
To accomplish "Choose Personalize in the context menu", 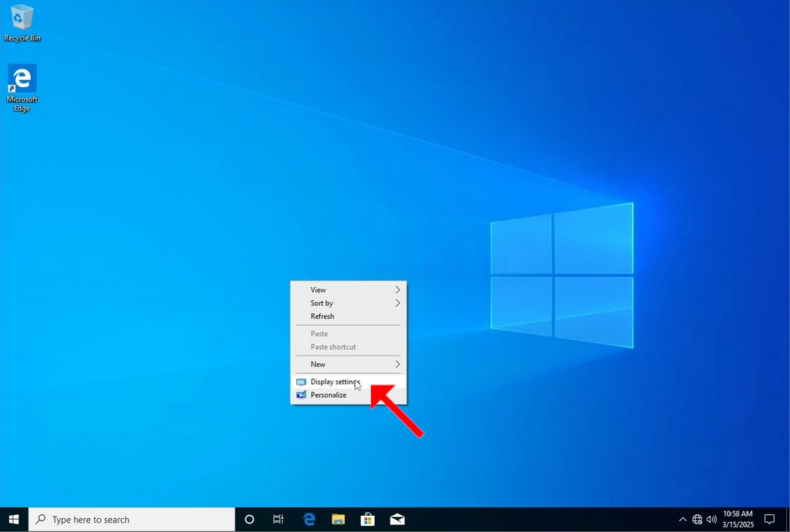I will click(349, 395).
